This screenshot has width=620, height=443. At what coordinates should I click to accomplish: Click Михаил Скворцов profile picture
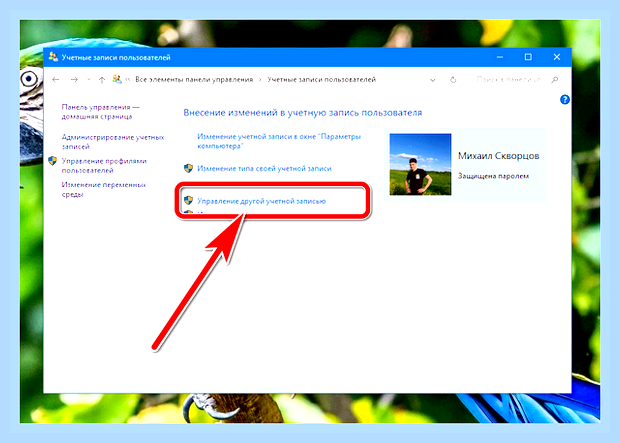[420, 164]
